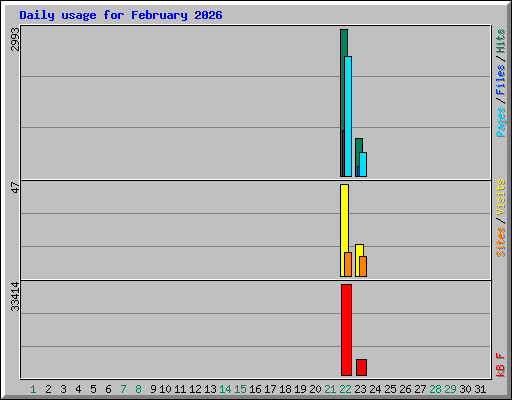Click the red 'KB F' legend label
The height and width of the screenshot is (400, 512).
[x=500, y=365]
